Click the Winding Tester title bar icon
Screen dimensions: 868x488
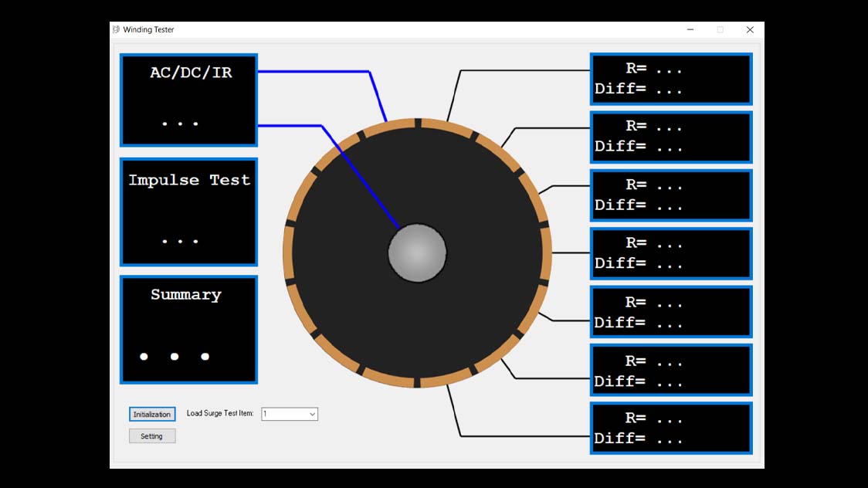pyautogui.click(x=117, y=30)
